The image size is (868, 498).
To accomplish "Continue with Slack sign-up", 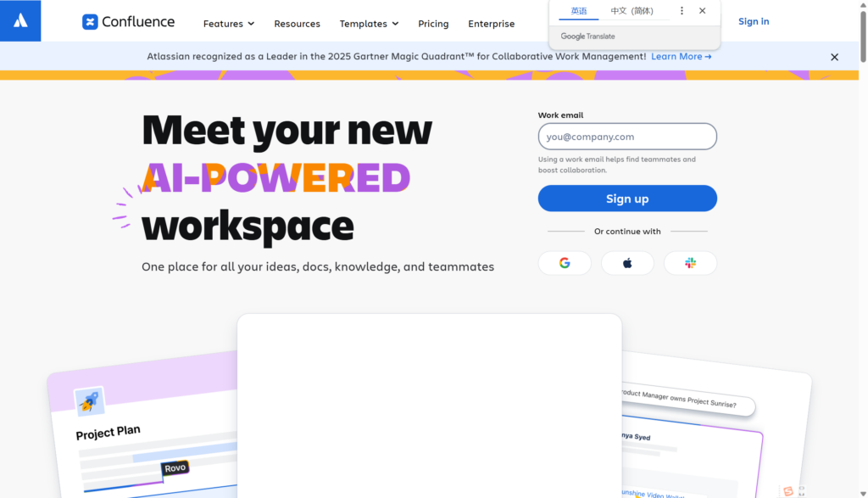I will tap(690, 263).
